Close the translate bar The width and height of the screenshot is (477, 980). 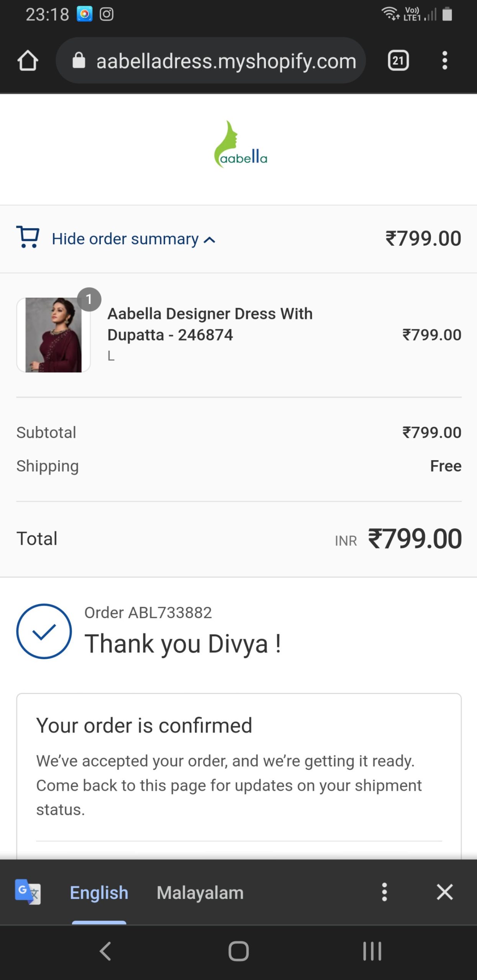(445, 892)
